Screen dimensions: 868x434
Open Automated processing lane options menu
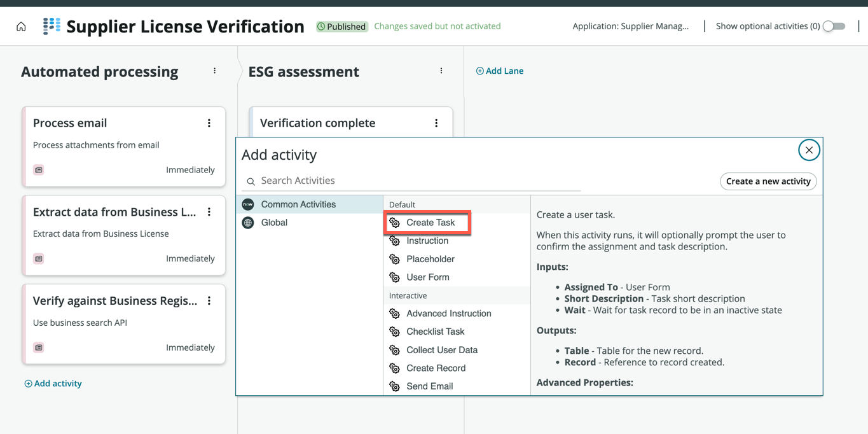point(215,71)
